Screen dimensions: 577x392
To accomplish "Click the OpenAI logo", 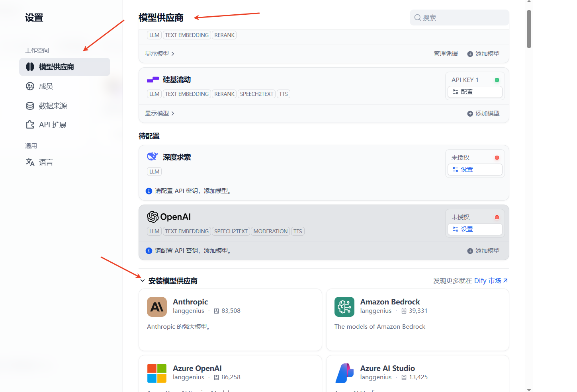I will click(x=153, y=217).
